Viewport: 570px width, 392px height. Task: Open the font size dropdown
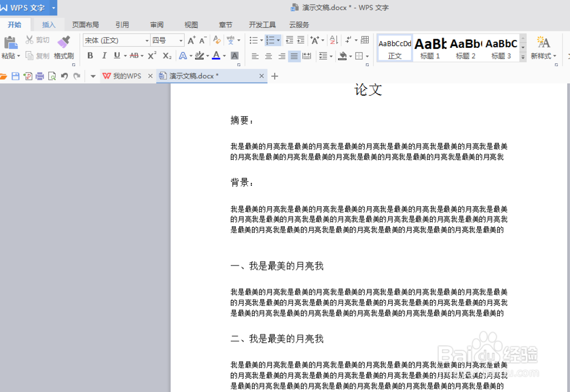(x=181, y=40)
